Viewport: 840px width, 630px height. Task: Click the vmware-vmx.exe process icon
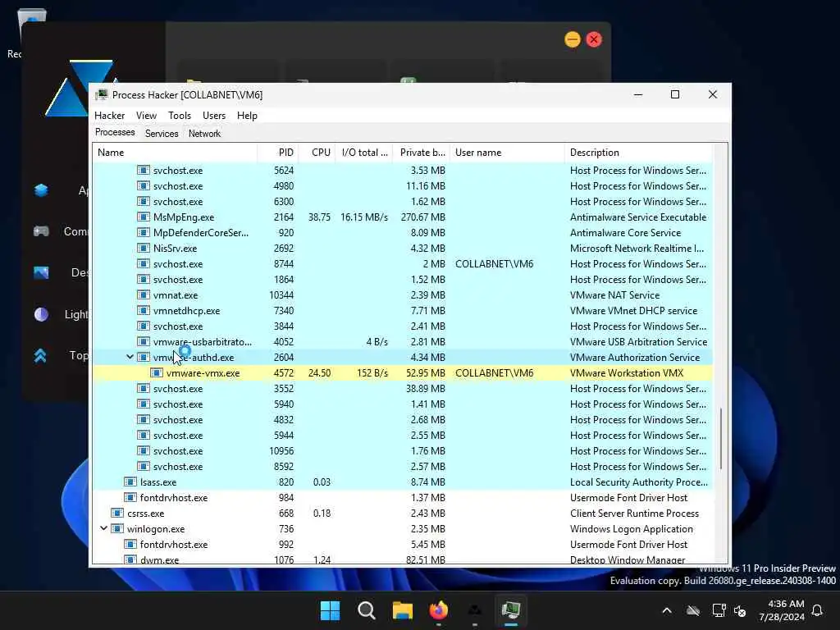157,372
